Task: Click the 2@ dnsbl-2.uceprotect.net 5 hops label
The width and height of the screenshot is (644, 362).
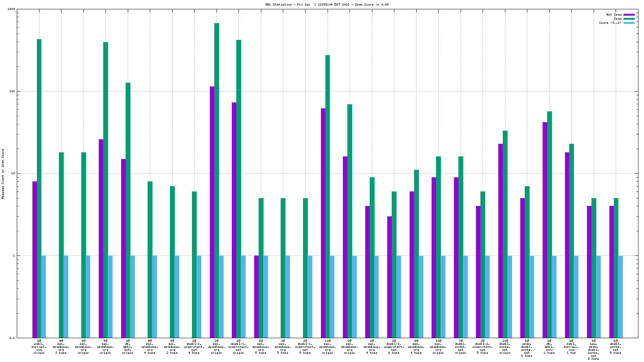Action: point(483,346)
